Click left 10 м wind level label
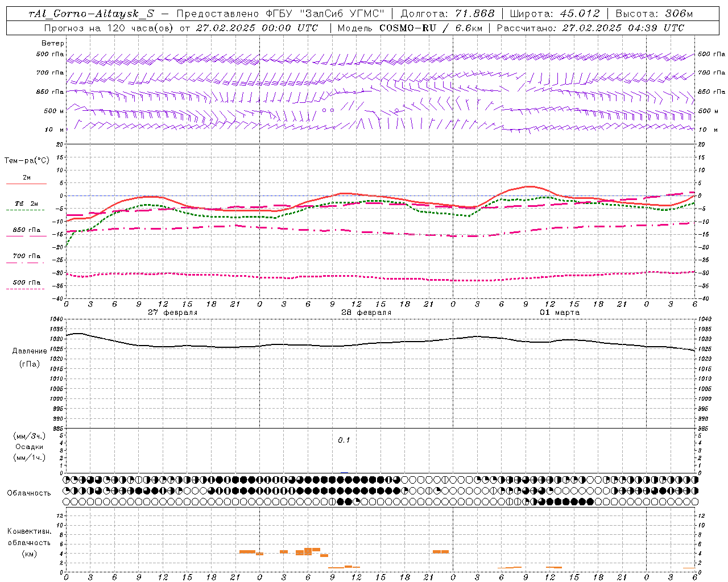The width and height of the screenshot is (728, 582). (54, 130)
